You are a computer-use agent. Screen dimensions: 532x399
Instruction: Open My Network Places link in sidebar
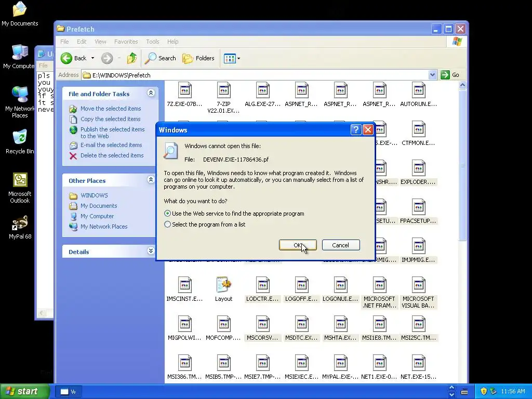(x=104, y=227)
